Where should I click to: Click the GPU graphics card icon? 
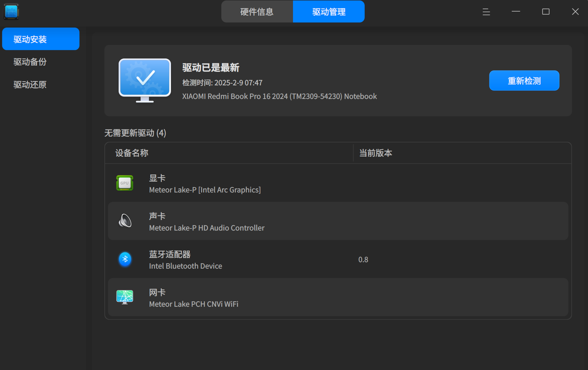pos(125,183)
